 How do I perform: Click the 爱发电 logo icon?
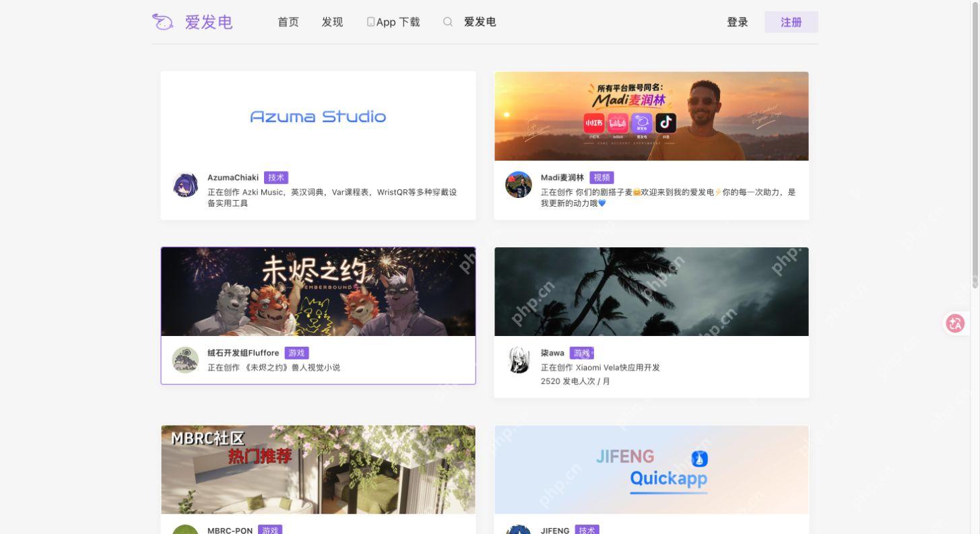click(x=162, y=22)
